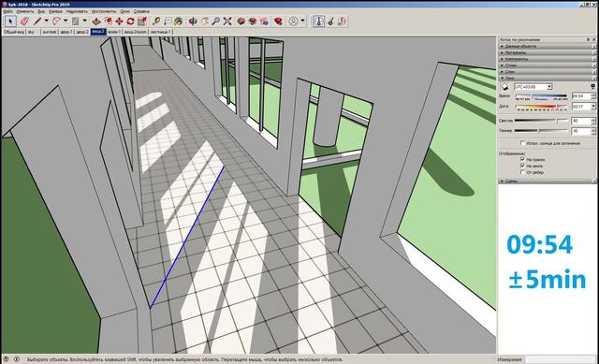
Task: Select the Rotate tool
Action: (x=131, y=22)
